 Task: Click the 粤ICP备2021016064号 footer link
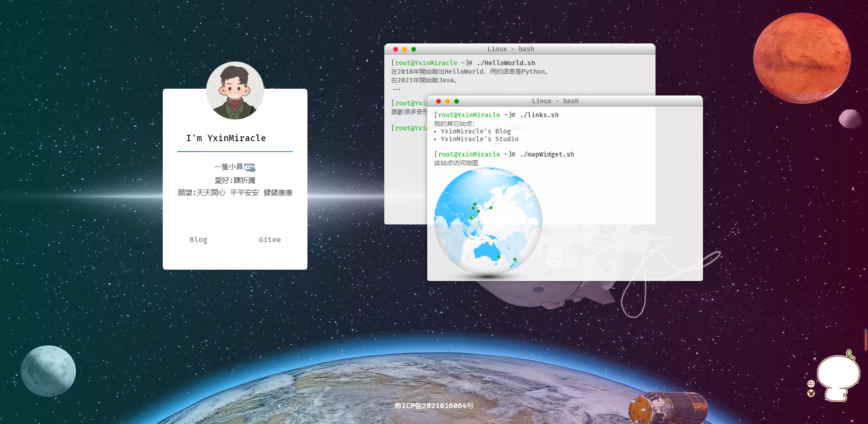click(434, 405)
